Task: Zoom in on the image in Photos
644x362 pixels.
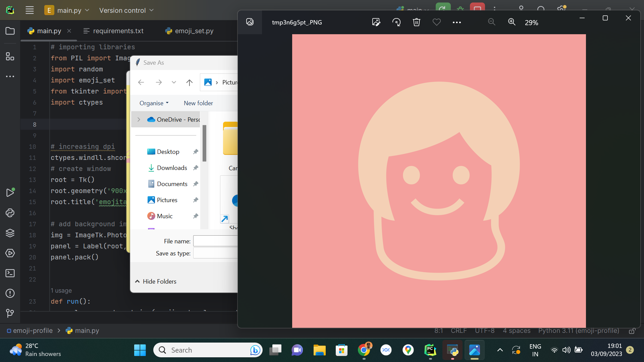Action: (x=512, y=22)
